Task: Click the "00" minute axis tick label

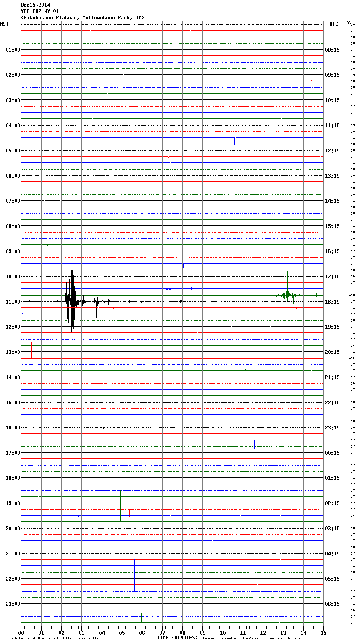Action: (x=21, y=633)
